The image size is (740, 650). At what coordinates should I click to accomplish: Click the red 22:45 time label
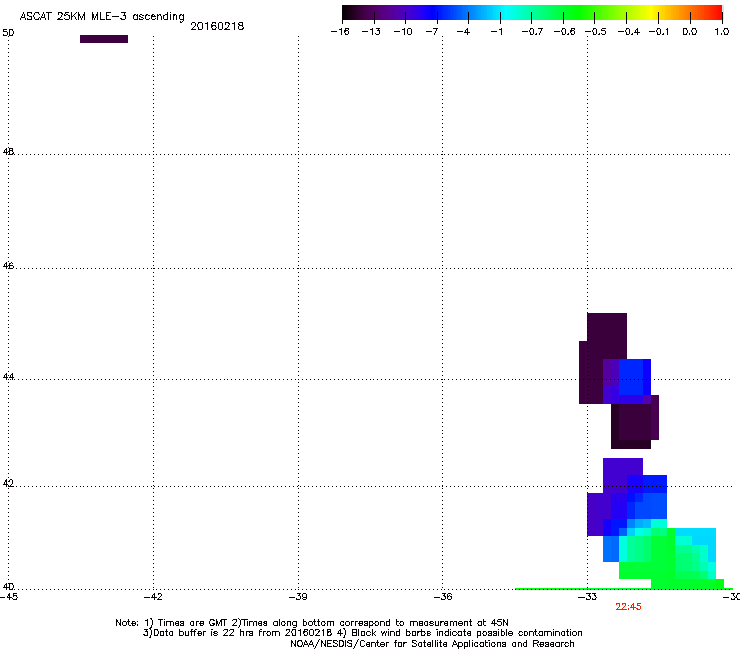[628, 607]
